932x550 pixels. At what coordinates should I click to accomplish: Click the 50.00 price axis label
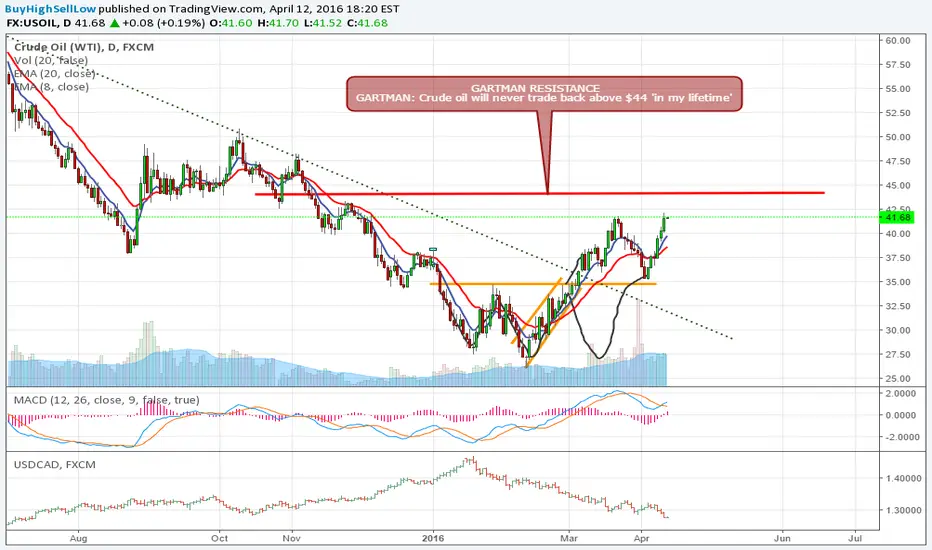(x=898, y=137)
